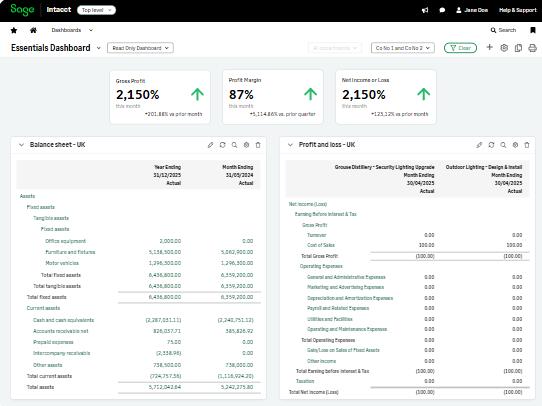Click the Taxation row

tap(305, 381)
